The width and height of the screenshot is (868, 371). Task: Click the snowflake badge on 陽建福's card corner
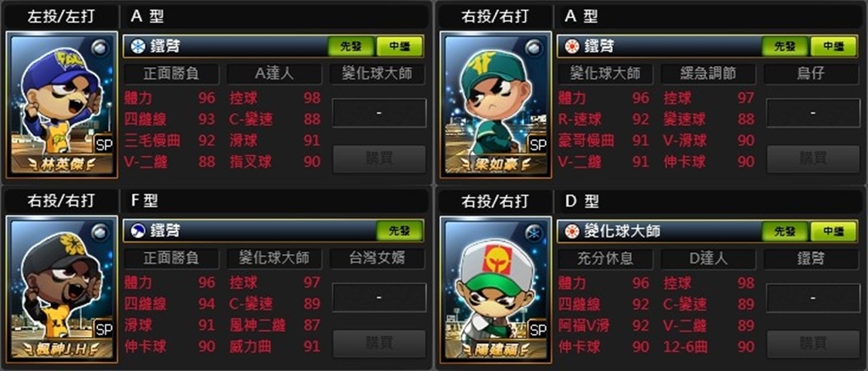tap(534, 233)
